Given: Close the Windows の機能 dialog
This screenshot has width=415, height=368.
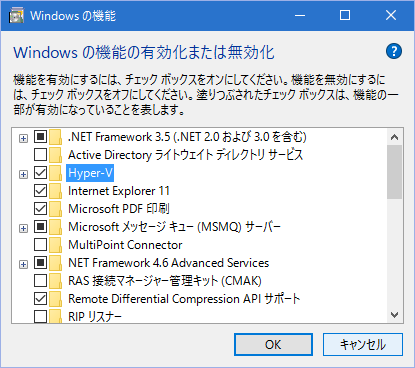Looking at the screenshot, I should pyautogui.click(x=391, y=15).
